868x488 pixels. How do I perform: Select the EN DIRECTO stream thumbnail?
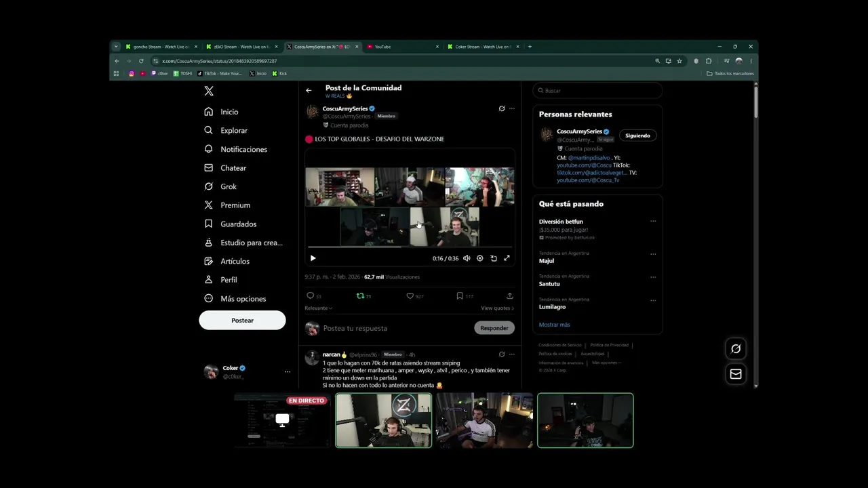pos(282,420)
